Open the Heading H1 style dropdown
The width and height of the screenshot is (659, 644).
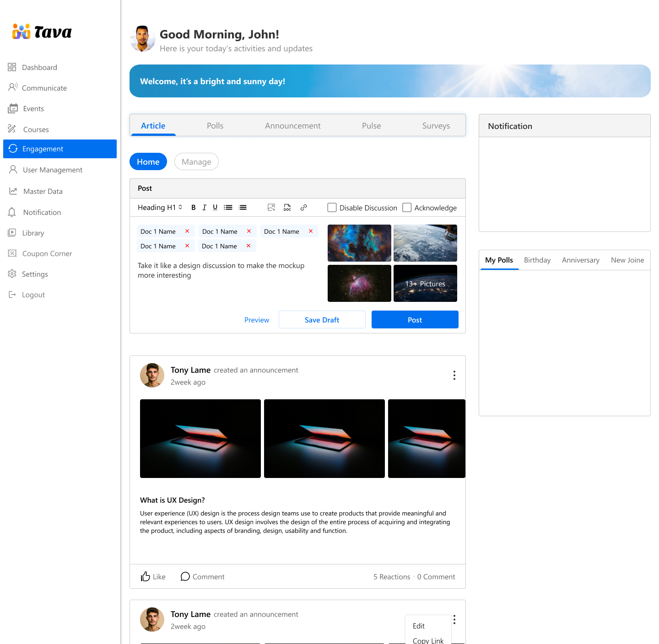point(160,208)
